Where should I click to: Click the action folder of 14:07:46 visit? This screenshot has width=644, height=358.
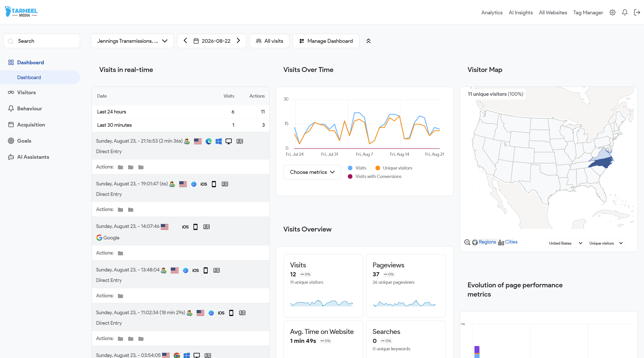(120, 253)
